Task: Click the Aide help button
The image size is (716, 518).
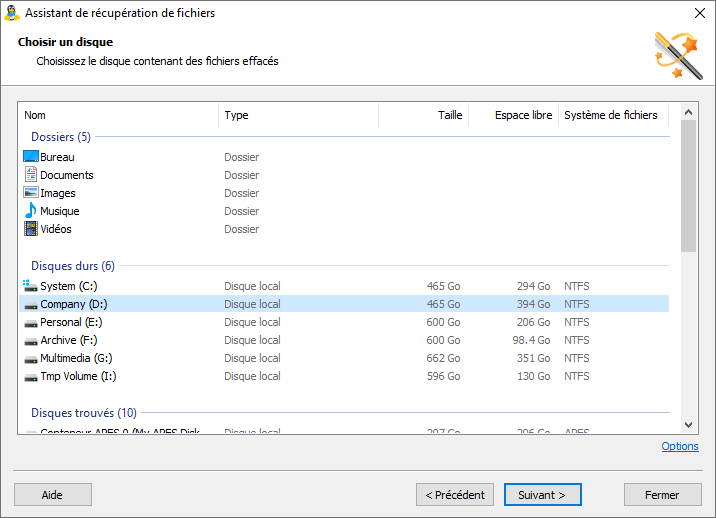Action: [53, 495]
